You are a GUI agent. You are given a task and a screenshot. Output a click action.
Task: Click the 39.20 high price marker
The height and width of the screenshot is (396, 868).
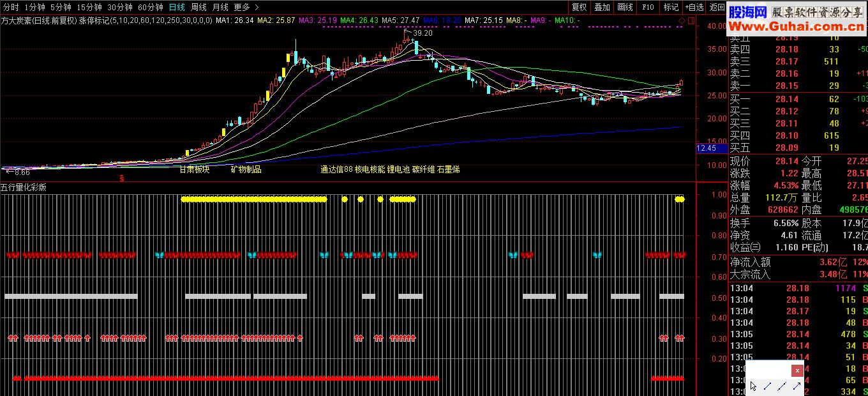click(423, 33)
